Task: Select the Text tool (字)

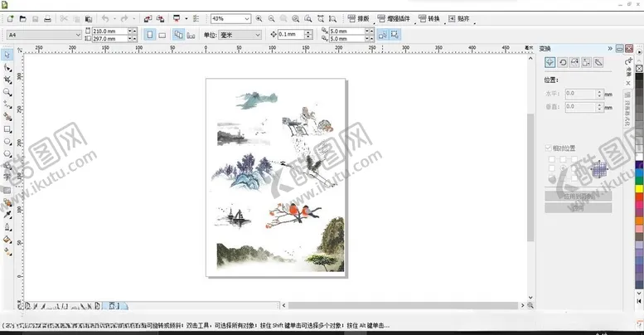Action: point(7,177)
